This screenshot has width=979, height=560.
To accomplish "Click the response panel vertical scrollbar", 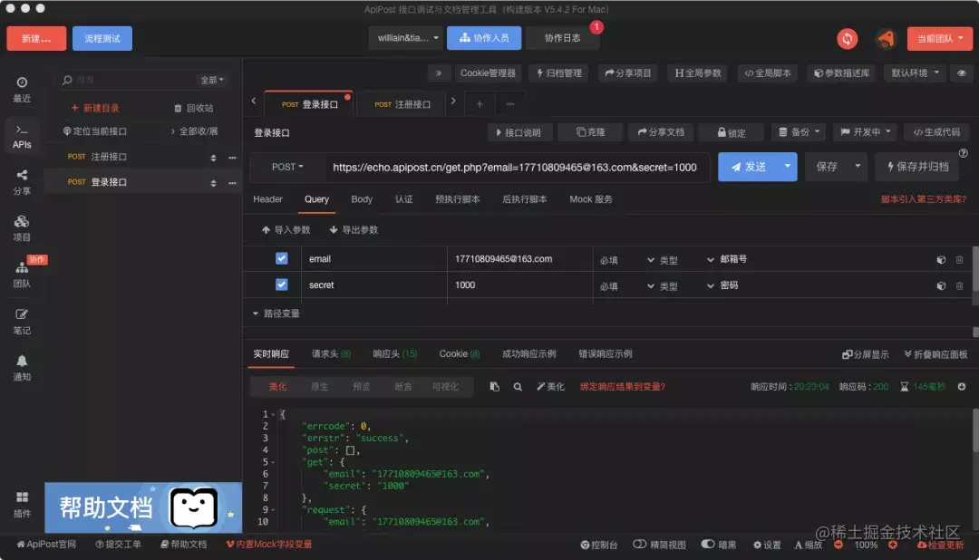I will tap(974, 430).
